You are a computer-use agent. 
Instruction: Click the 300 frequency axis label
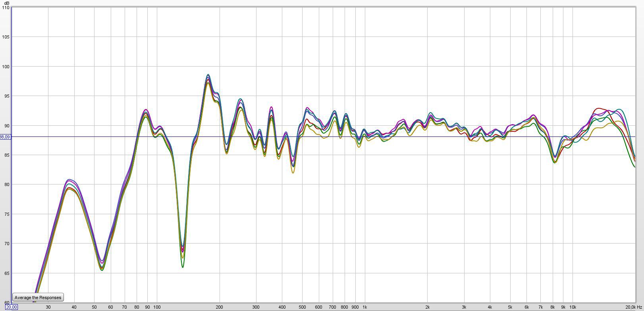pos(256,307)
